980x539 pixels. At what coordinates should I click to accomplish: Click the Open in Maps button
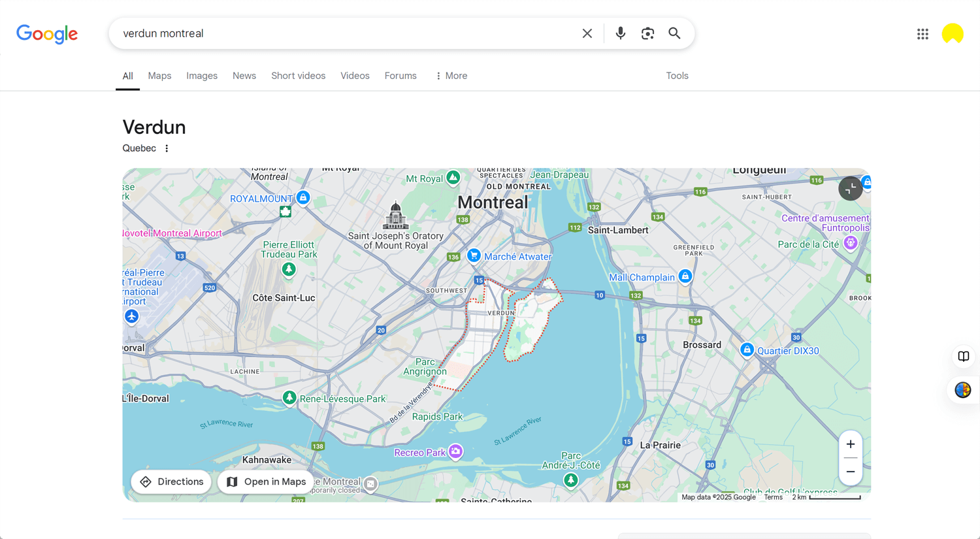(x=265, y=482)
